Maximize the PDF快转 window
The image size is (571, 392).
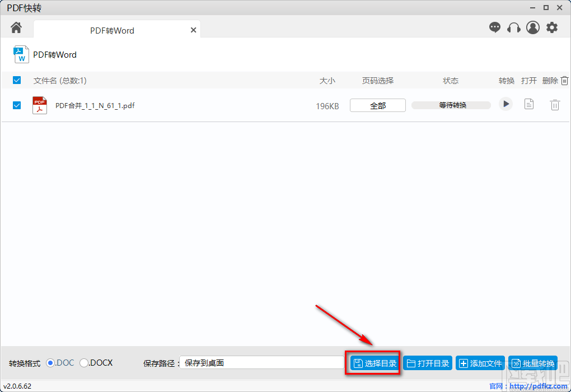click(x=546, y=8)
